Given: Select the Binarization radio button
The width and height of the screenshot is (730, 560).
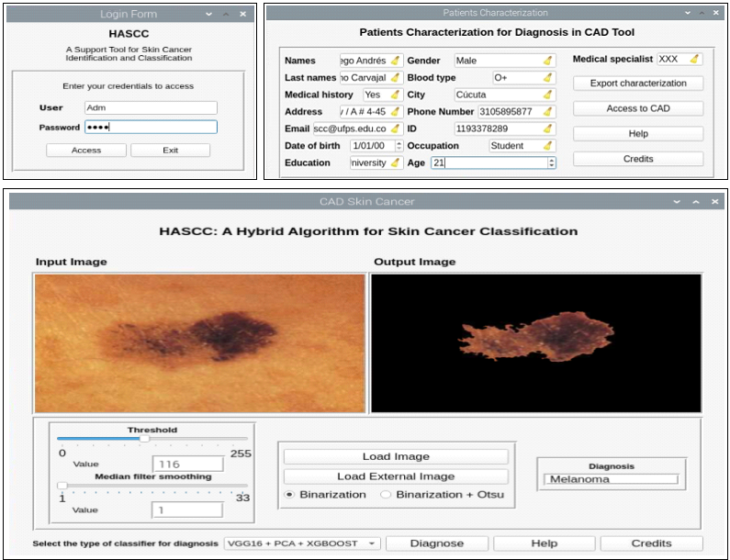Looking at the screenshot, I should pyautogui.click(x=289, y=495).
